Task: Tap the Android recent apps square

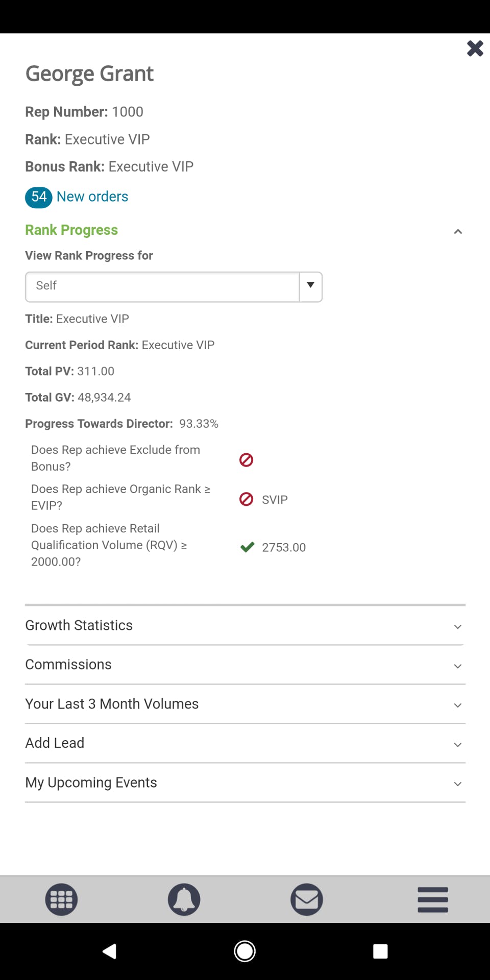Action: pos(380,951)
